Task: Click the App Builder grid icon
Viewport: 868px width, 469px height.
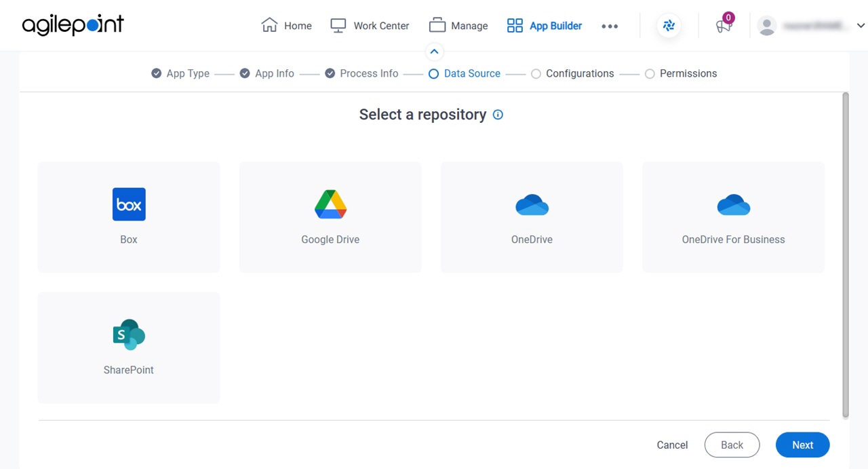Action: click(x=515, y=25)
